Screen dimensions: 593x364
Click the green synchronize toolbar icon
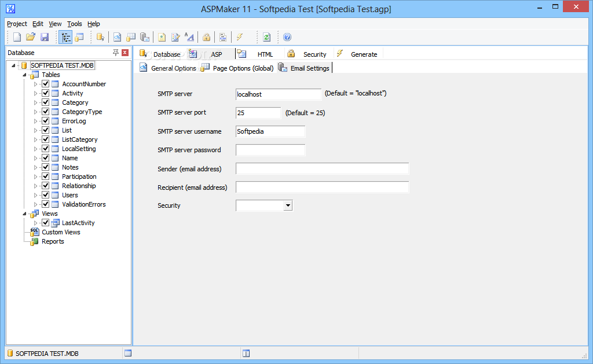coord(266,37)
